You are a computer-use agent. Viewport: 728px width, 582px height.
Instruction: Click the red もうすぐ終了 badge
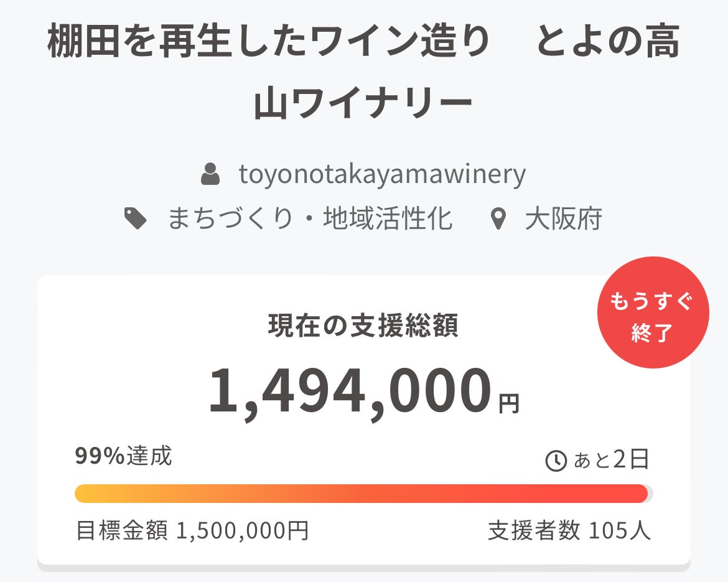pyautogui.click(x=653, y=312)
